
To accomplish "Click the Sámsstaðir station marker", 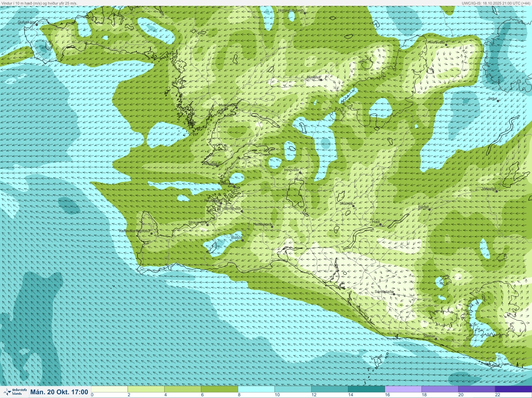I will point(394,294).
